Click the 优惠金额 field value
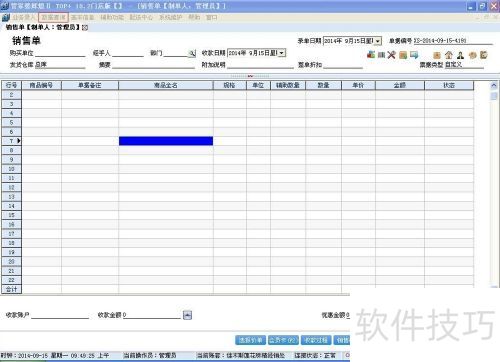This screenshot has width=500, height=362. click(348, 315)
